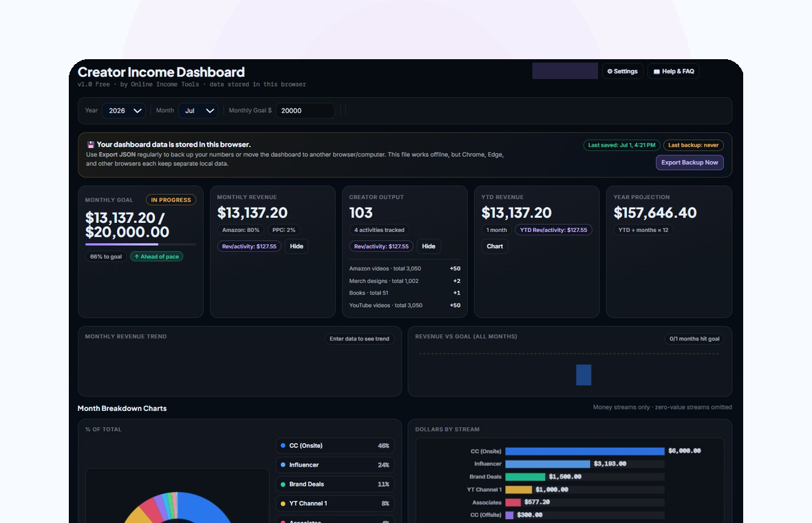Click Creator Output Rev/activity $127.55 chip
This screenshot has width=812, height=523.
[x=381, y=246]
